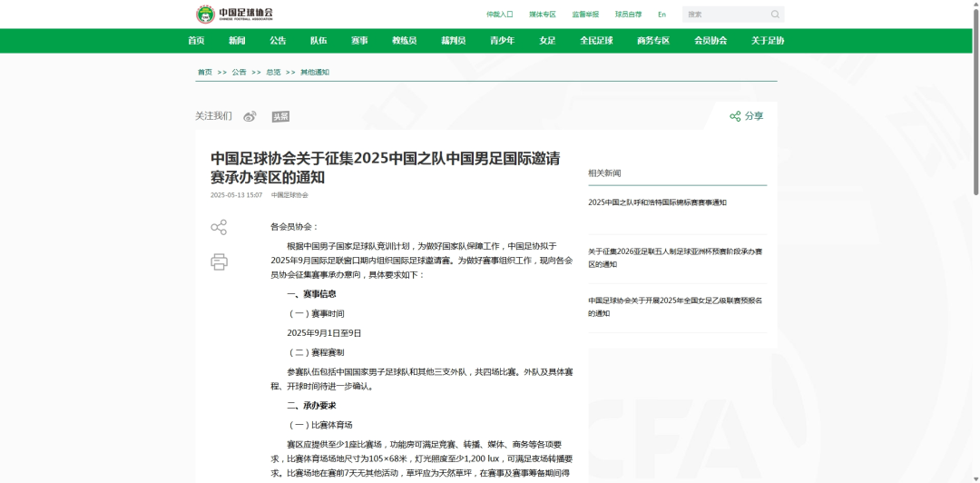Image resolution: width=980 pixels, height=483 pixels.
Task: Click the 相关新闻 section heading
Action: point(604,173)
